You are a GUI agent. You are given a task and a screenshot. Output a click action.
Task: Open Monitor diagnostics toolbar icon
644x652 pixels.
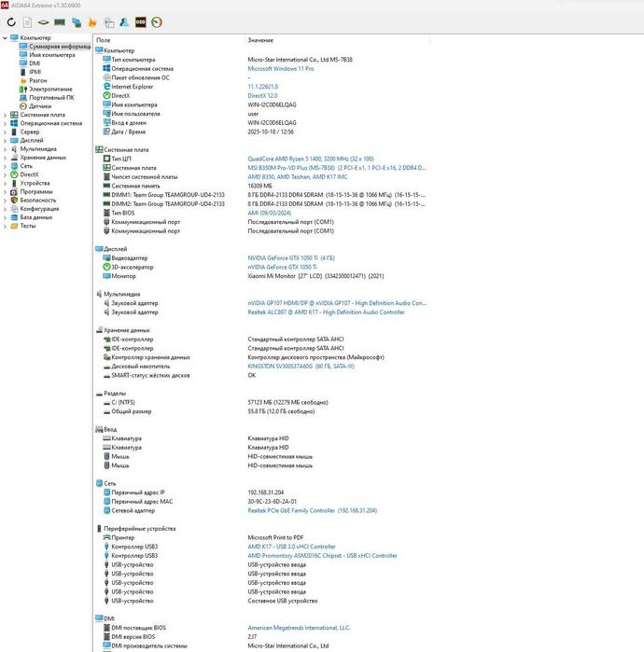(108, 22)
